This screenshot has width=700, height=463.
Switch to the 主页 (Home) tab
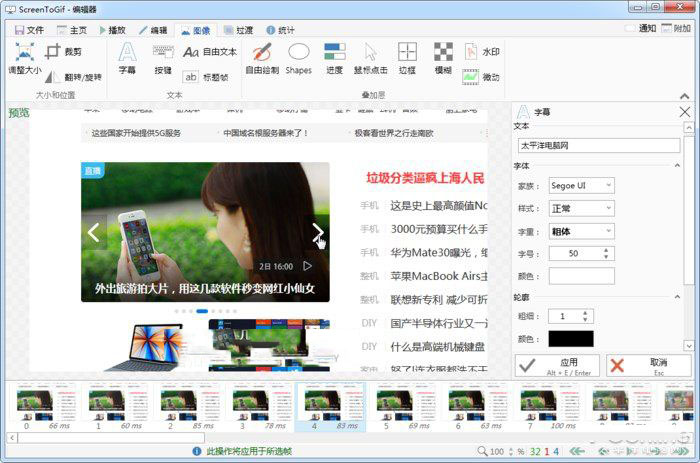72,30
